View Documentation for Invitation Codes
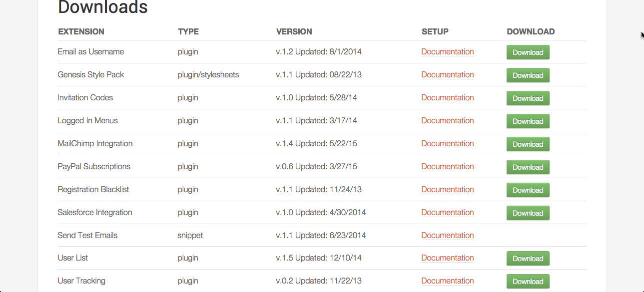The height and width of the screenshot is (292, 644). [447, 98]
